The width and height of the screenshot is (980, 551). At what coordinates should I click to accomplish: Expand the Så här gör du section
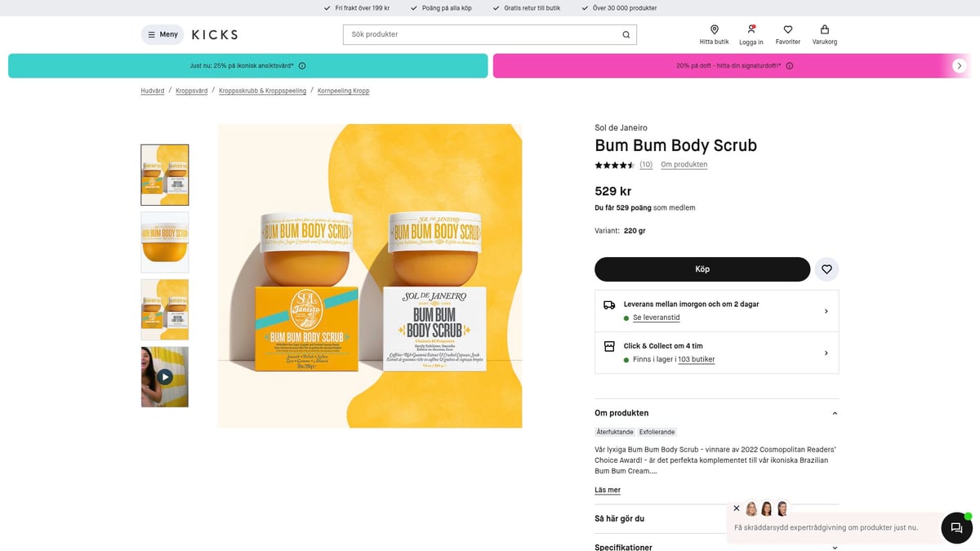click(x=716, y=518)
